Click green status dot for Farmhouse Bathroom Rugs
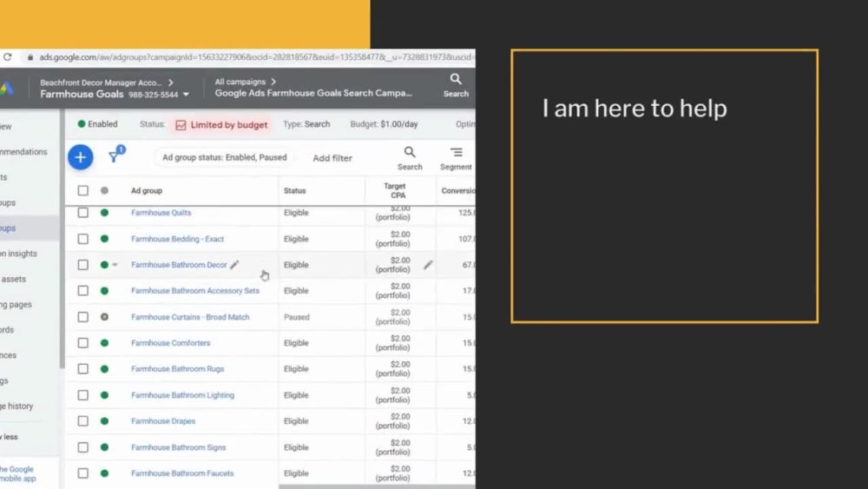This screenshot has width=868, height=489. click(104, 369)
